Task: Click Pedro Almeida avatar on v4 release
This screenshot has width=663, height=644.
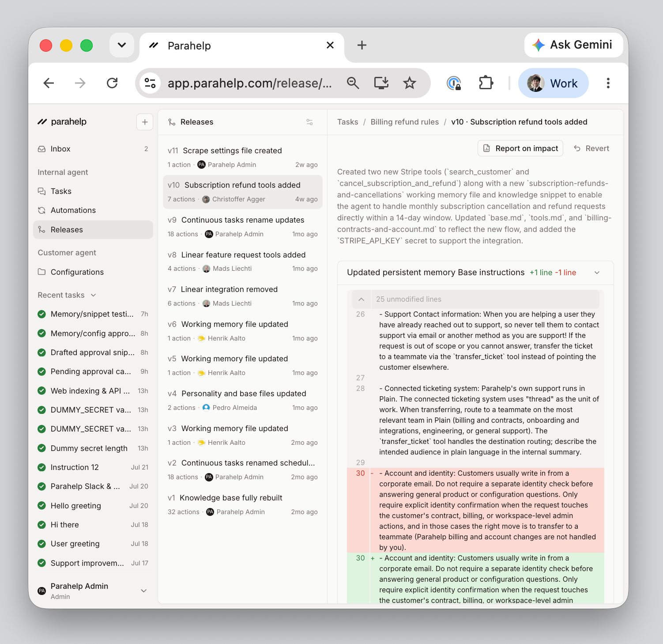Action: tap(206, 408)
